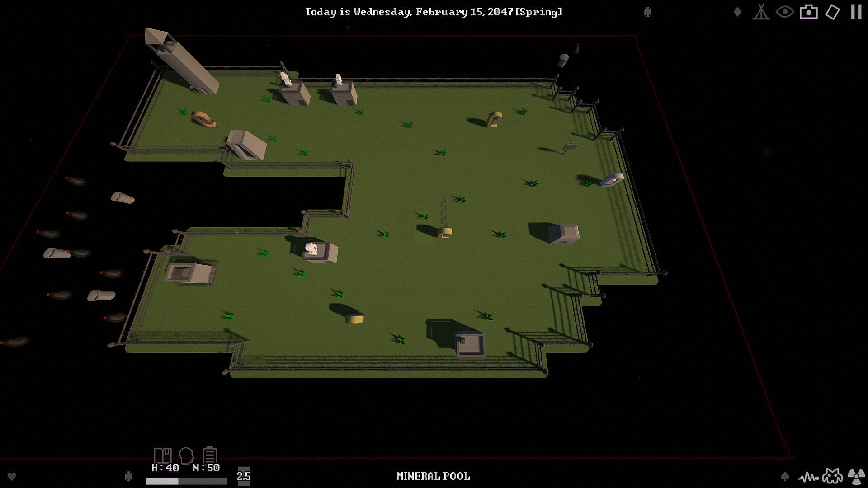Image resolution: width=868 pixels, height=488 pixels.
Task: Click the eagle emblem near the date
Action: pyautogui.click(x=648, y=12)
